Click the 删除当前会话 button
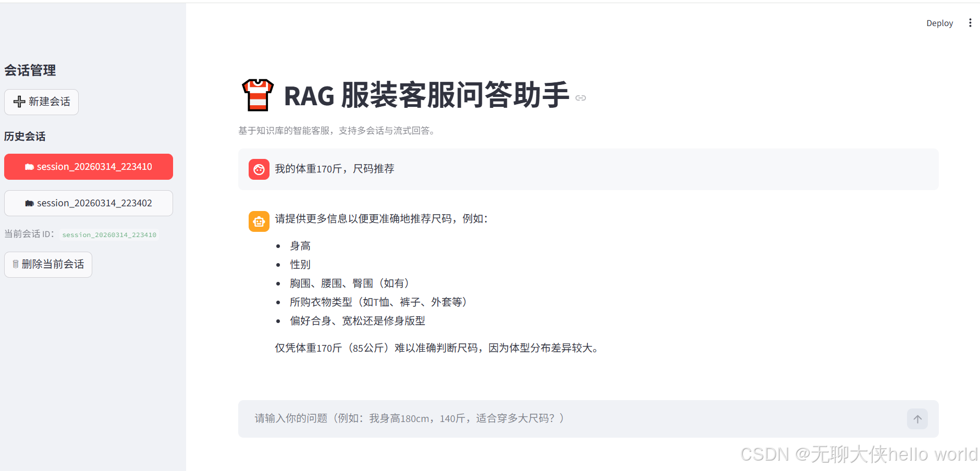 click(x=48, y=264)
